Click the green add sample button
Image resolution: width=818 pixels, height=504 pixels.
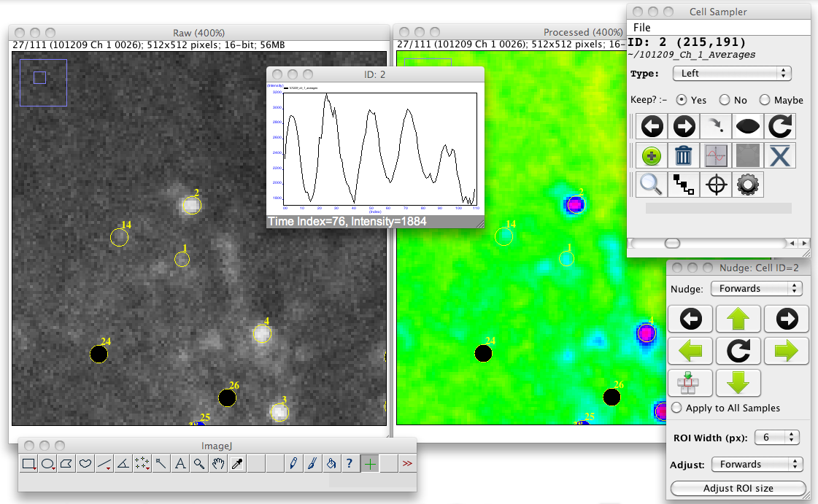[x=652, y=156]
